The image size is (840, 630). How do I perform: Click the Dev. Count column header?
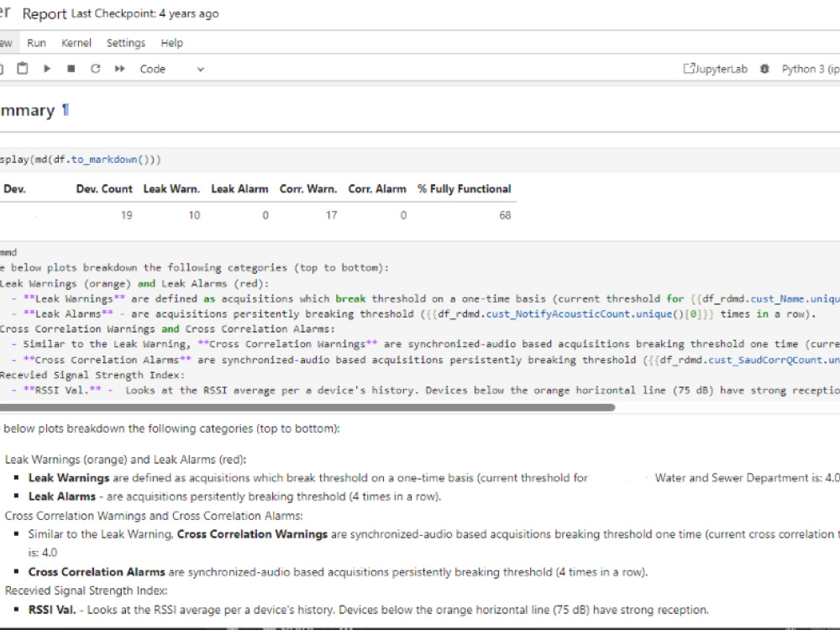coord(104,189)
